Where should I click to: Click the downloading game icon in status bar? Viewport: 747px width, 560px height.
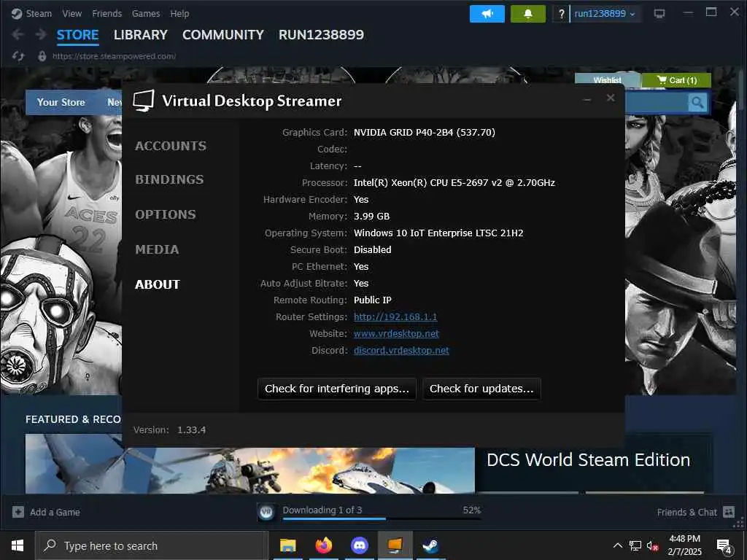click(266, 512)
